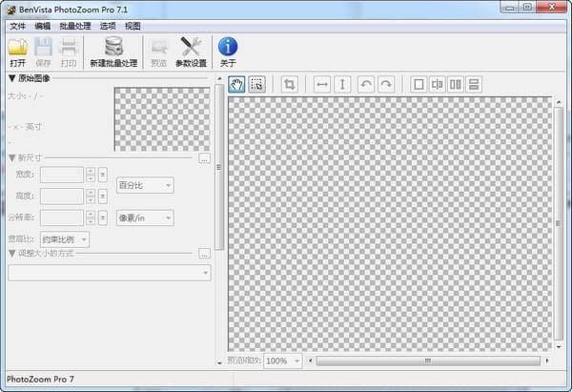The height and width of the screenshot is (392, 572).
Task: Switch to single preview view
Action: click(x=418, y=85)
